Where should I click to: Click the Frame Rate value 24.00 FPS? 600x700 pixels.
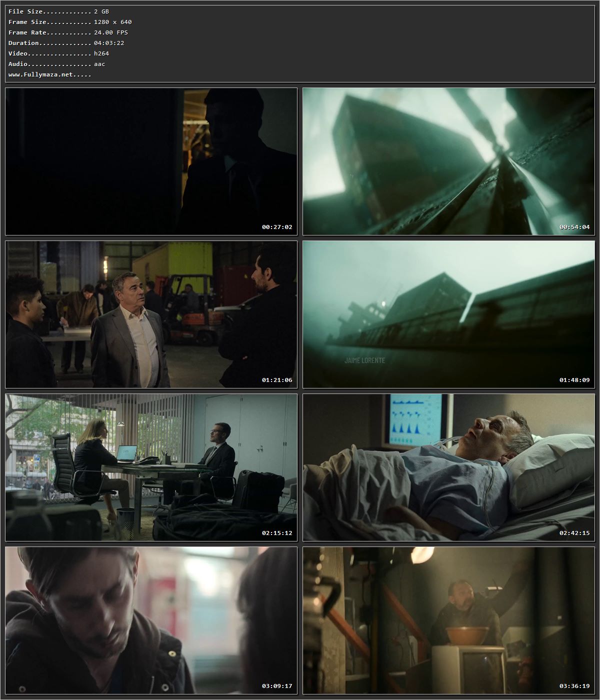pyautogui.click(x=111, y=32)
